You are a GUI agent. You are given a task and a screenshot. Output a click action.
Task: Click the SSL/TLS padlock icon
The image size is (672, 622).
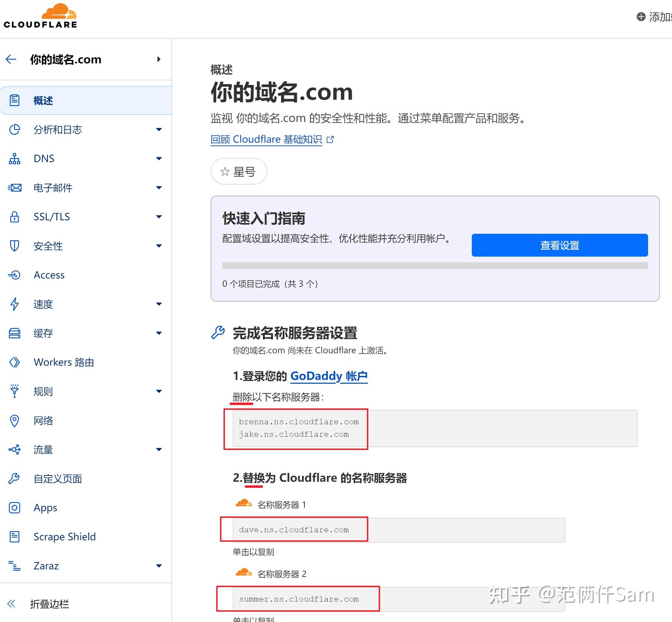15,217
